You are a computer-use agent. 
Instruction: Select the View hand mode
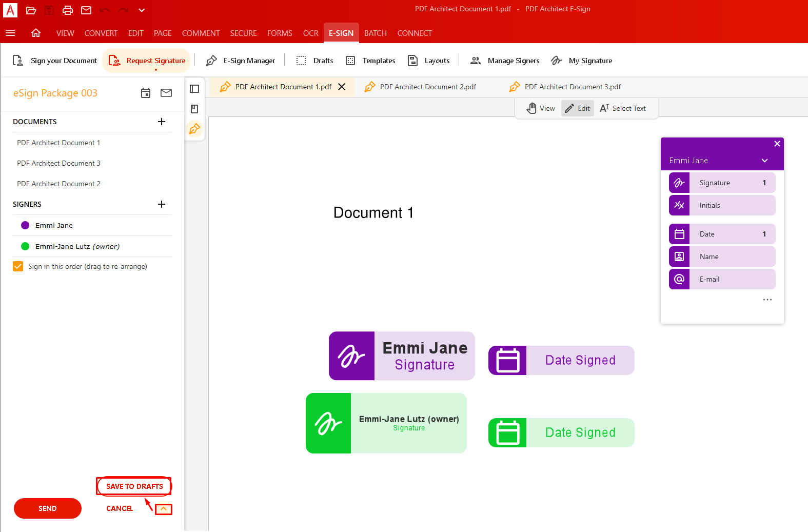(x=541, y=108)
